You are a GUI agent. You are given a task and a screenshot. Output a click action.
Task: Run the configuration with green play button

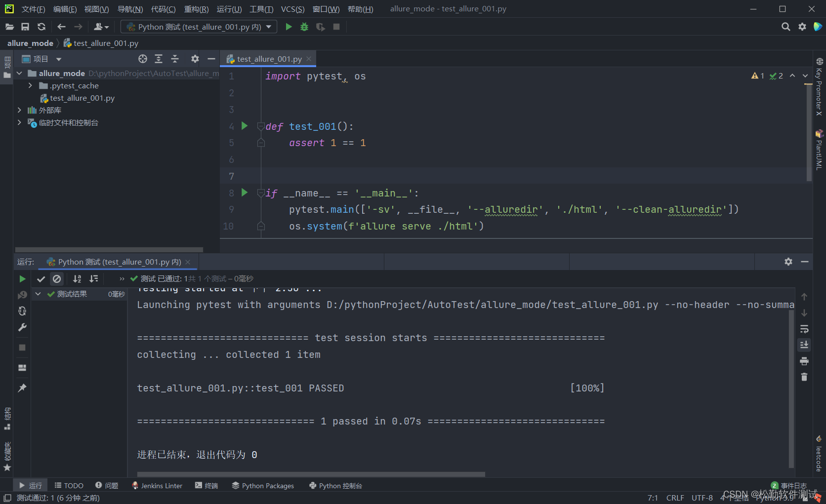[x=289, y=27]
